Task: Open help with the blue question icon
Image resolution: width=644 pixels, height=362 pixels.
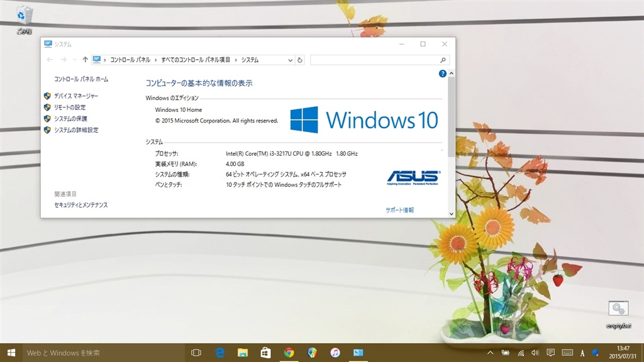Action: (442, 74)
